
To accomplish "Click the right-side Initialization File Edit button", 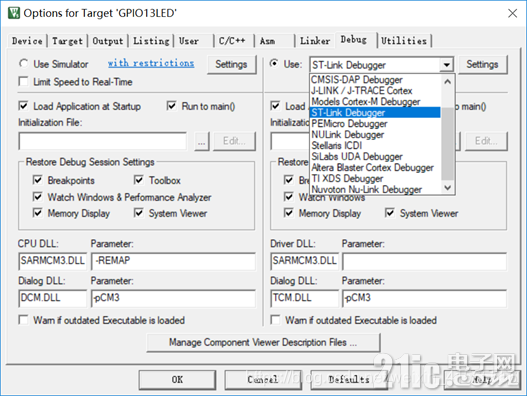I will click(486, 141).
